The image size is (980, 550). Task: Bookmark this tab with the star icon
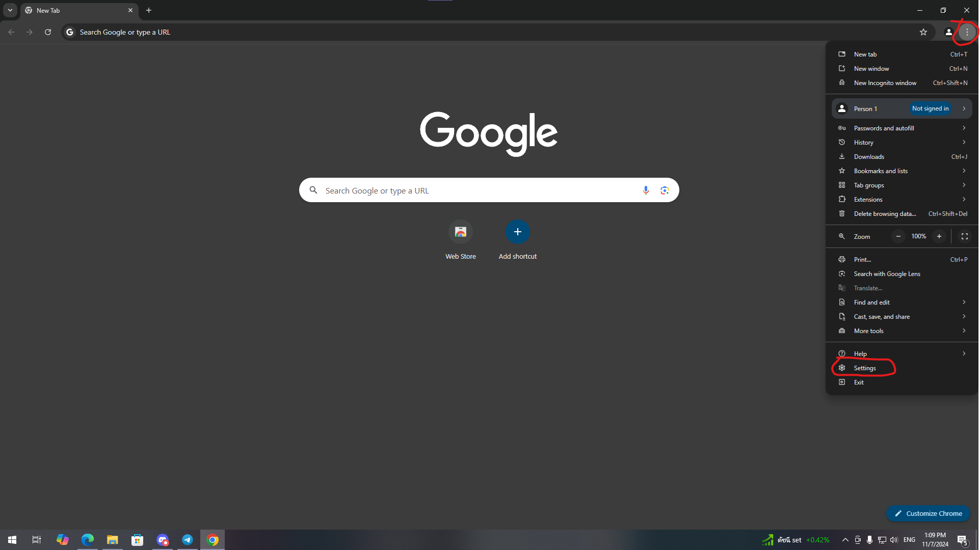tap(924, 32)
